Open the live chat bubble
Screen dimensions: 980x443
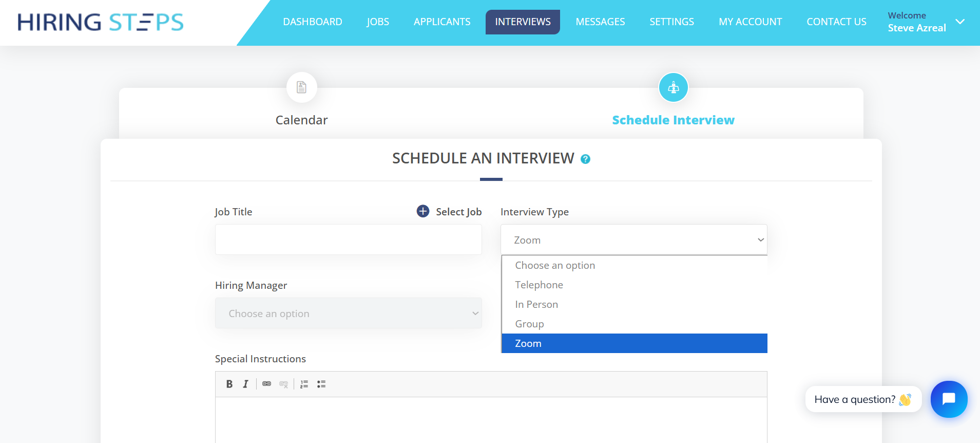click(948, 399)
